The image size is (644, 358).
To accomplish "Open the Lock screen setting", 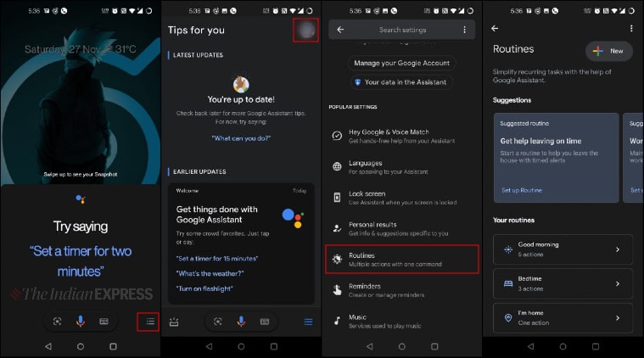I will click(x=401, y=198).
